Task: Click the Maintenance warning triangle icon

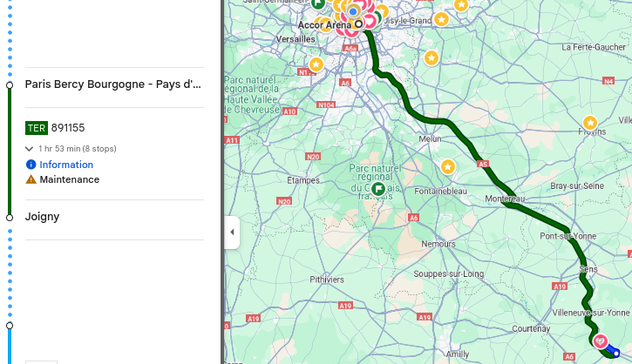Action: [31, 179]
